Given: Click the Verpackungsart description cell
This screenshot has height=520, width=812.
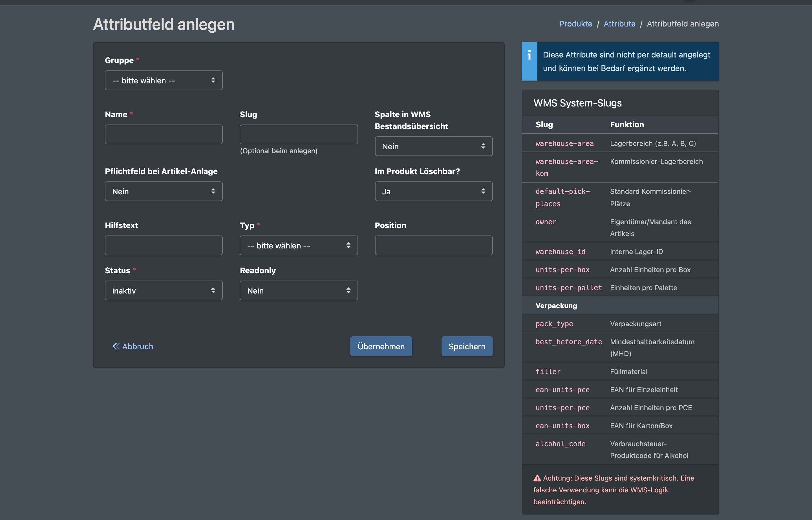Looking at the screenshot, I should tap(636, 324).
